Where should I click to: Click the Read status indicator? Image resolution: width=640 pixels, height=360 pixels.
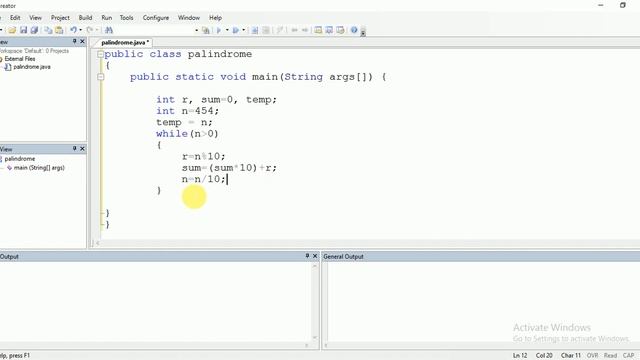[x=610, y=356]
